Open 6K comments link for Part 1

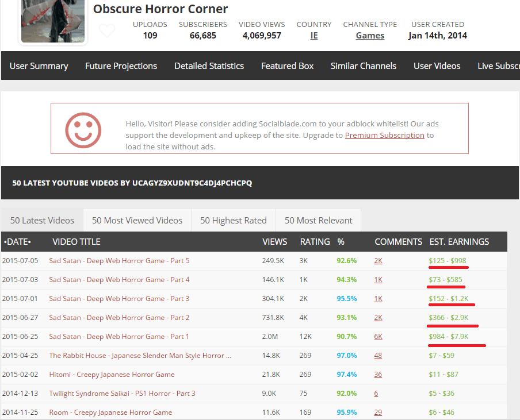tap(378, 337)
